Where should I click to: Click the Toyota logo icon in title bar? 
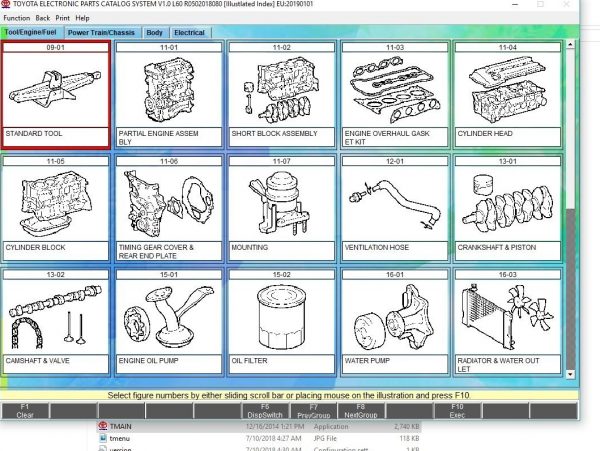point(6,4)
